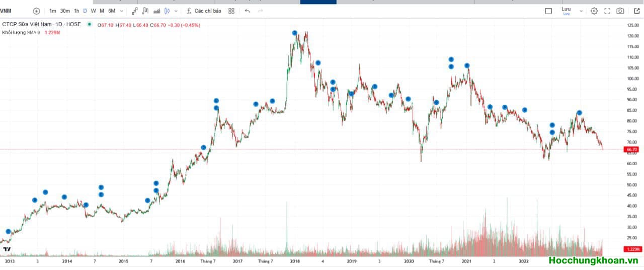Take a chart snapshot with camera icon
Viewport: 644px width, 270px height.
point(620,11)
